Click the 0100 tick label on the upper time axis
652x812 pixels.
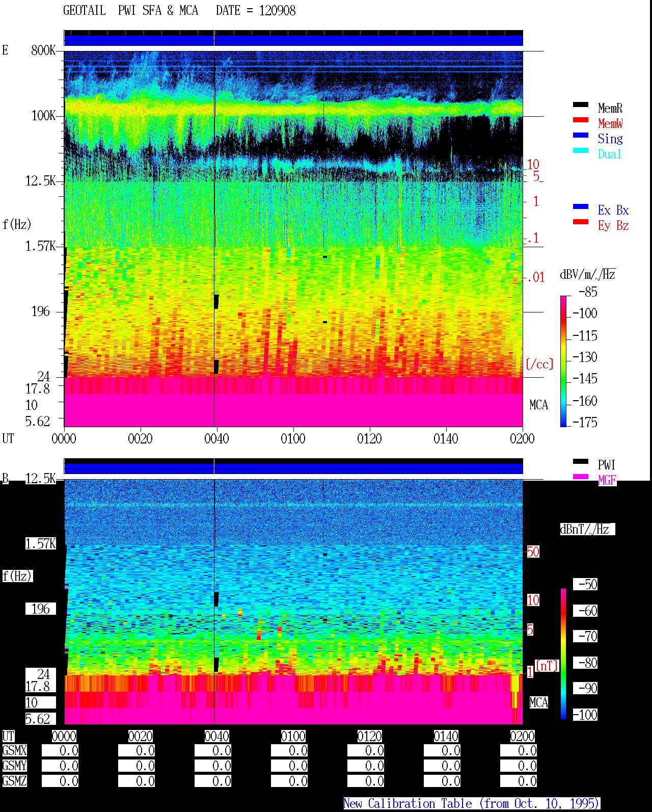(293, 439)
